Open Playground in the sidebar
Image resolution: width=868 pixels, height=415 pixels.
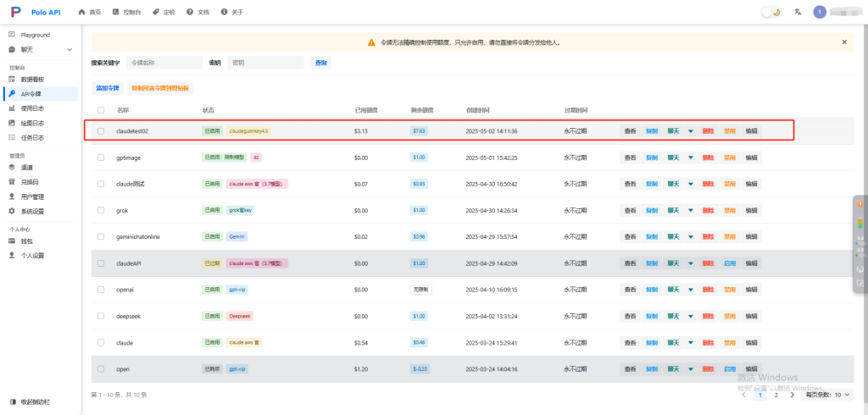click(36, 35)
